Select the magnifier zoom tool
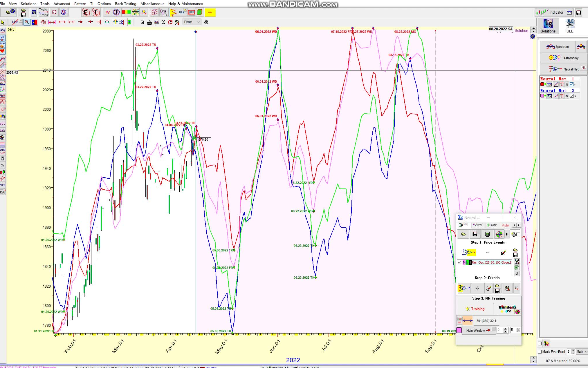The height and width of the screenshot is (368, 588). coord(27,22)
